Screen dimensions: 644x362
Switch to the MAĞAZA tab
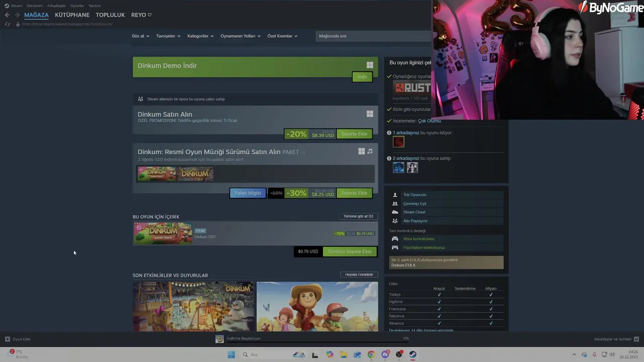(x=36, y=15)
